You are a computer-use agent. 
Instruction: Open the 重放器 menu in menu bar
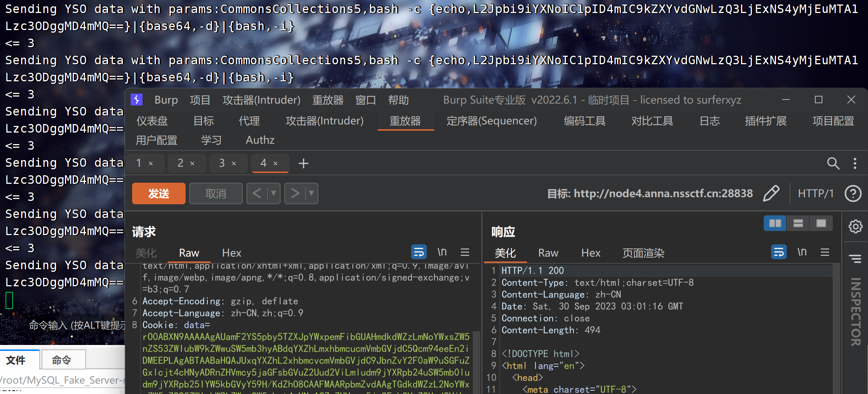tap(328, 100)
